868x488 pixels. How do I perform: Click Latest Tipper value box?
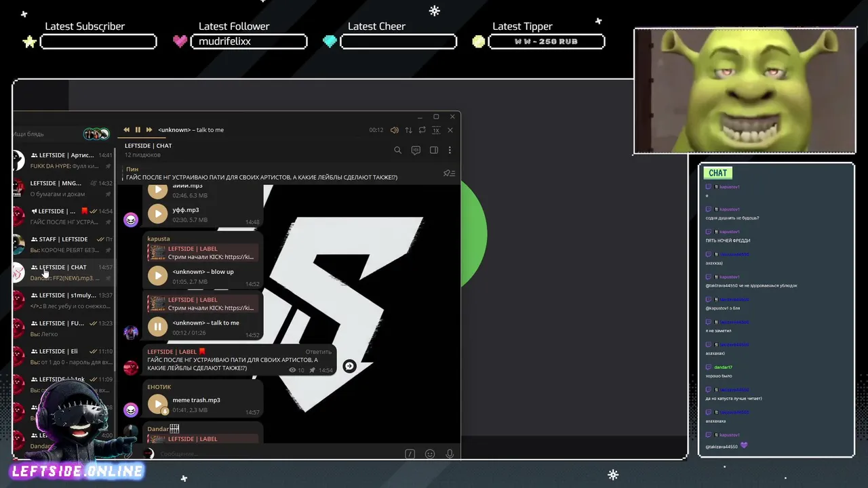click(x=546, y=41)
